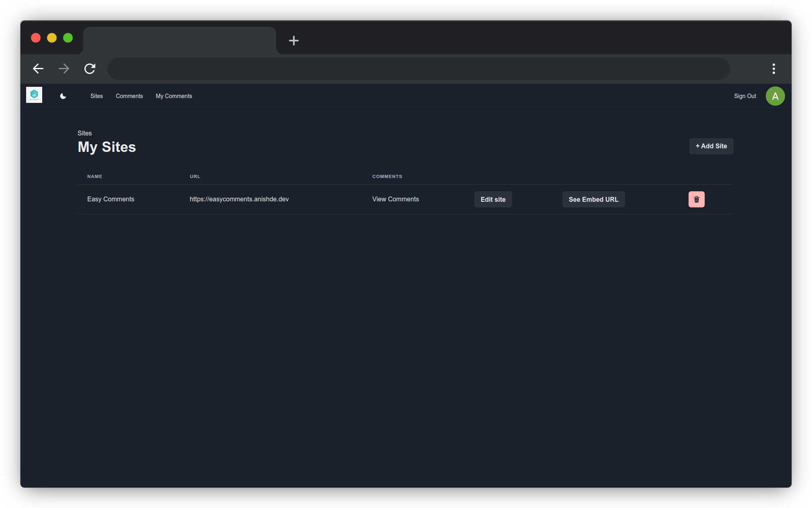
Task: Go to My Comments page
Action: point(174,96)
